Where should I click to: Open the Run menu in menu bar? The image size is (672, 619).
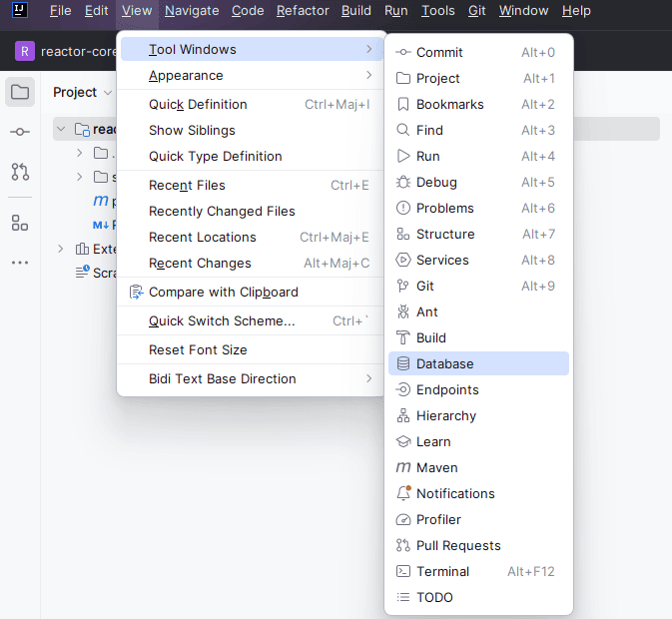(396, 10)
